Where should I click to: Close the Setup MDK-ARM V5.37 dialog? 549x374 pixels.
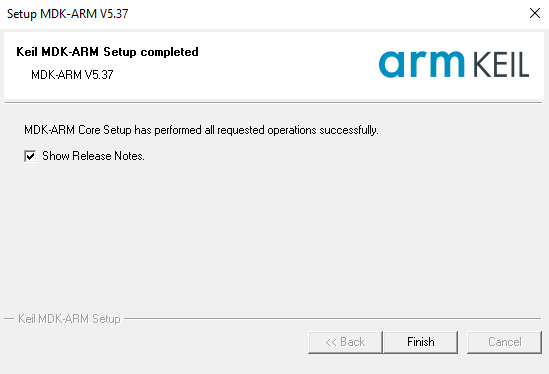(x=535, y=13)
